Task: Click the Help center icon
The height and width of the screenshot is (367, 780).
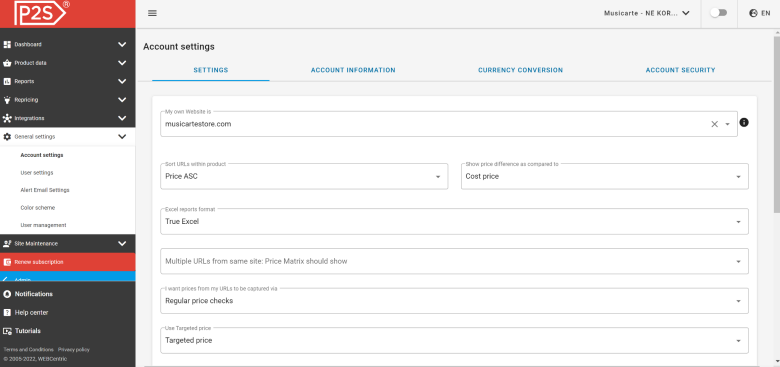Action: 7,312
